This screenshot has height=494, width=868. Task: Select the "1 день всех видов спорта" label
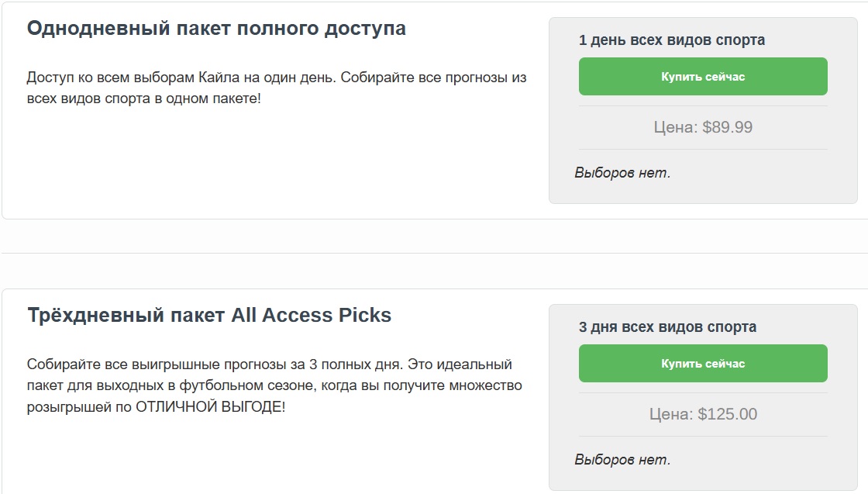point(671,40)
